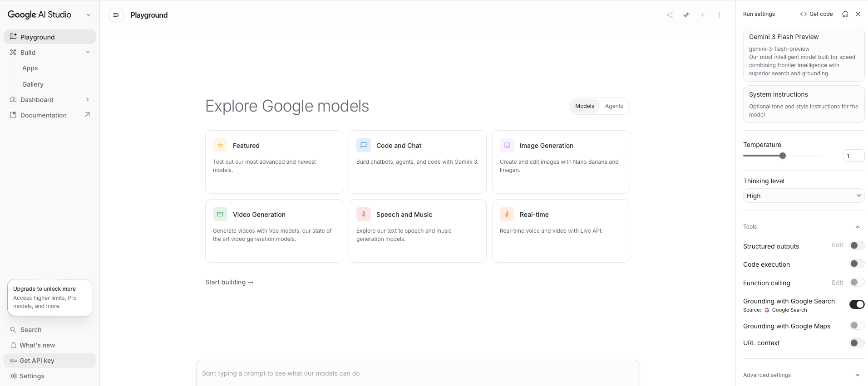Click the Settings gear icon
868x386 pixels.
[x=13, y=376]
